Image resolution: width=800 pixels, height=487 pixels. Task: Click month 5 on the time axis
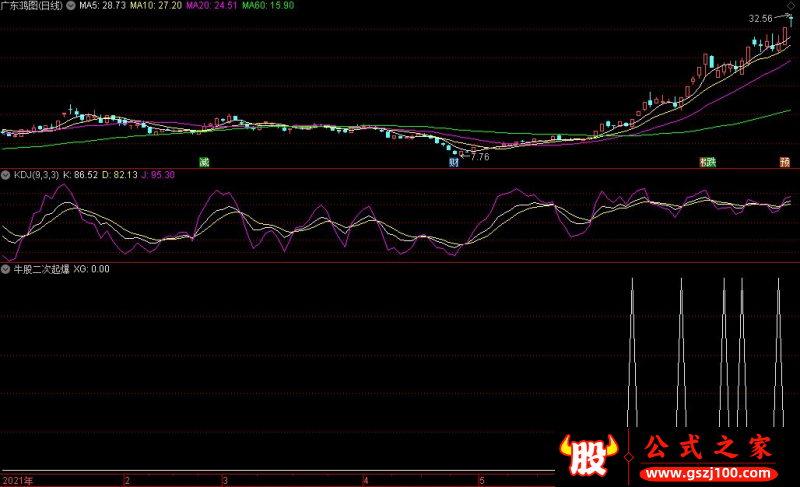pos(482,481)
